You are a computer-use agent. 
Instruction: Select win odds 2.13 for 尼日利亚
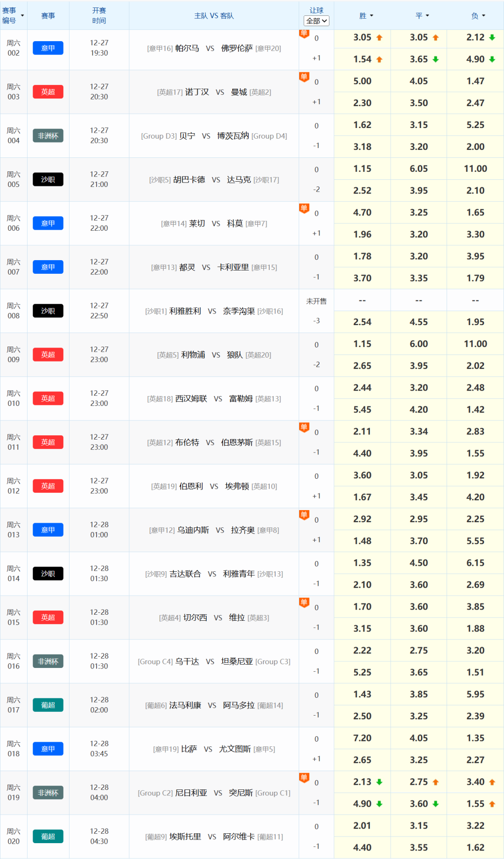[x=362, y=782]
